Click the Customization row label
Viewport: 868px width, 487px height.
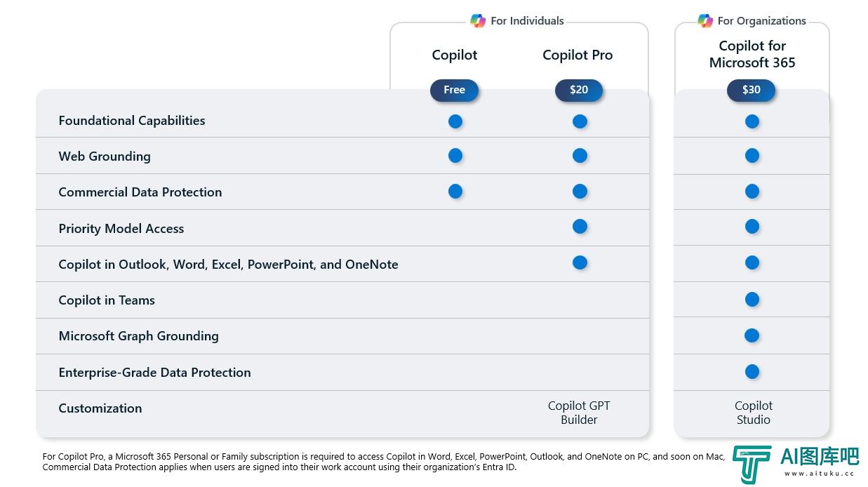point(100,408)
